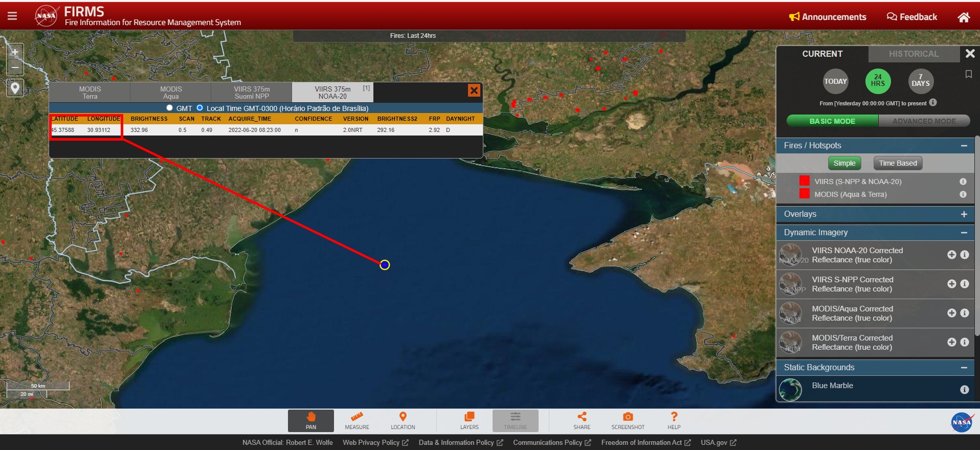980x450 pixels.
Task: Open the Web Privacy Policy link
Action: (375, 443)
